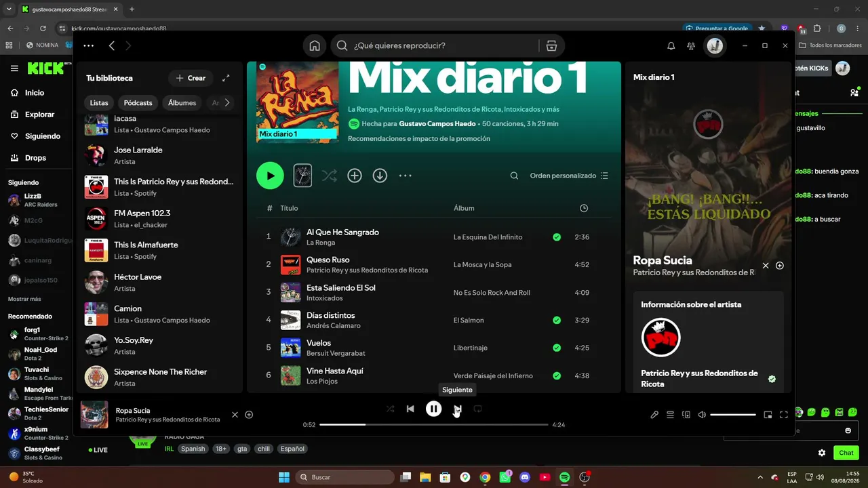
Task: Open the Crear menu in library
Action: [x=191, y=78]
